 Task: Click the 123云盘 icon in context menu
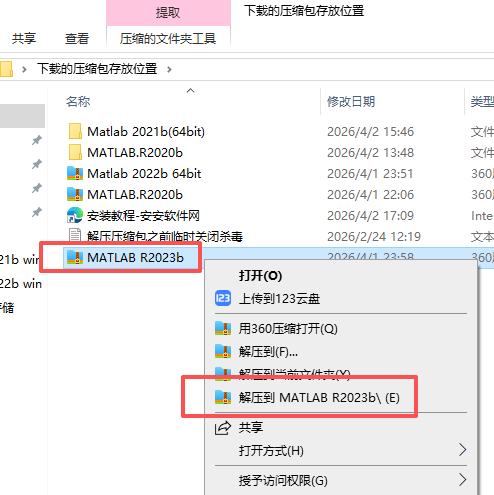223,298
